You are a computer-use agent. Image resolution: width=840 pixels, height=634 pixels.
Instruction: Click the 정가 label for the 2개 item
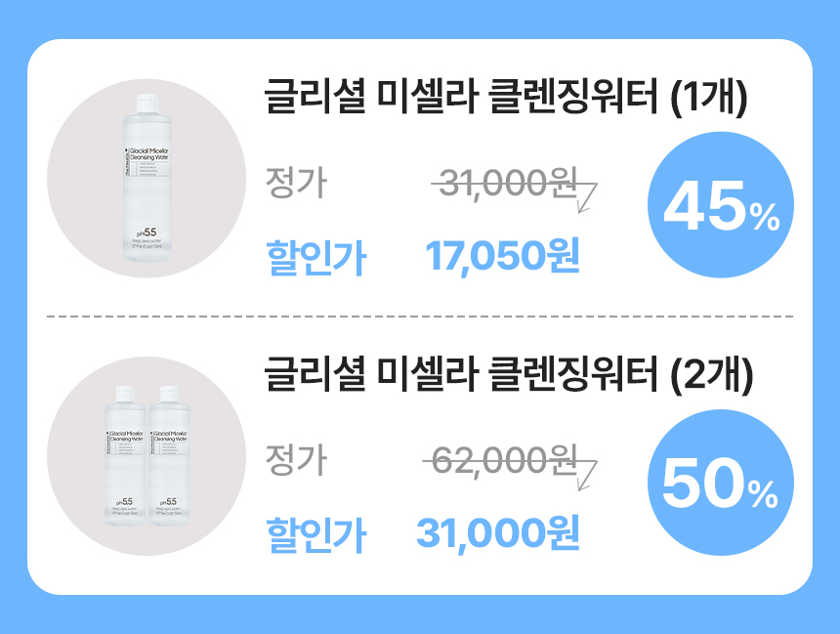(x=297, y=458)
